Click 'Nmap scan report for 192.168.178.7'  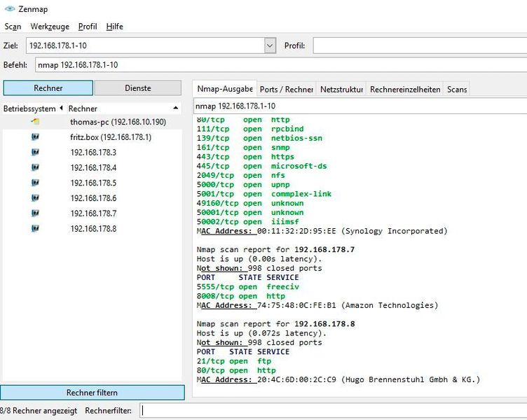[275, 249]
